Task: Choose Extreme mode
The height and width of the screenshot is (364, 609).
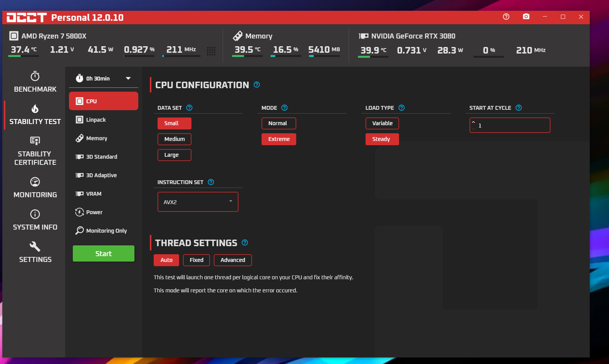Action: click(279, 139)
